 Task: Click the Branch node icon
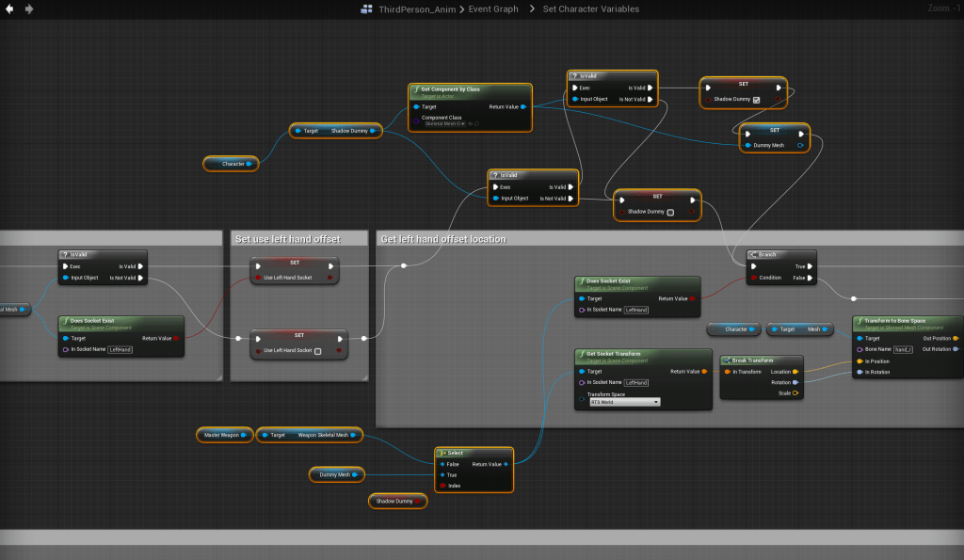(753, 254)
